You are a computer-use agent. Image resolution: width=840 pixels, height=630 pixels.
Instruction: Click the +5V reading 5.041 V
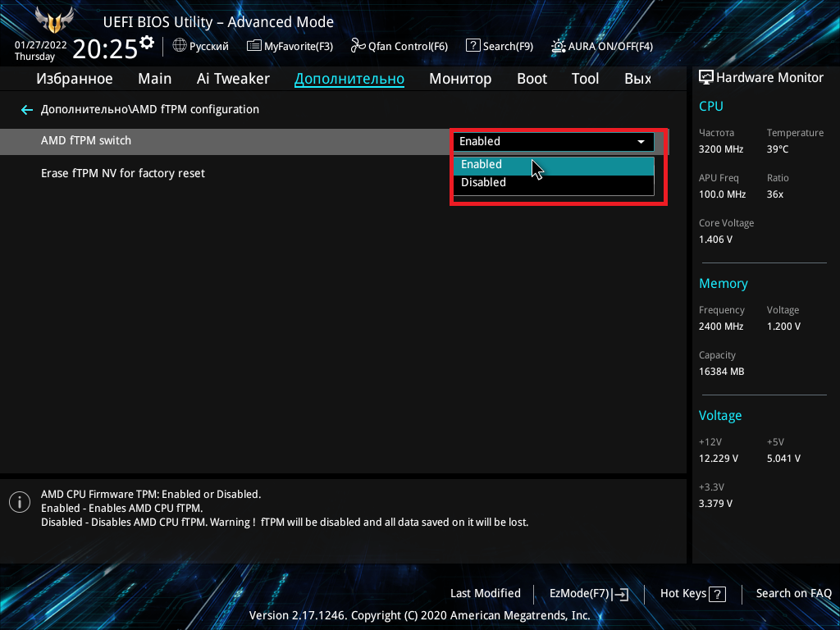(783, 459)
